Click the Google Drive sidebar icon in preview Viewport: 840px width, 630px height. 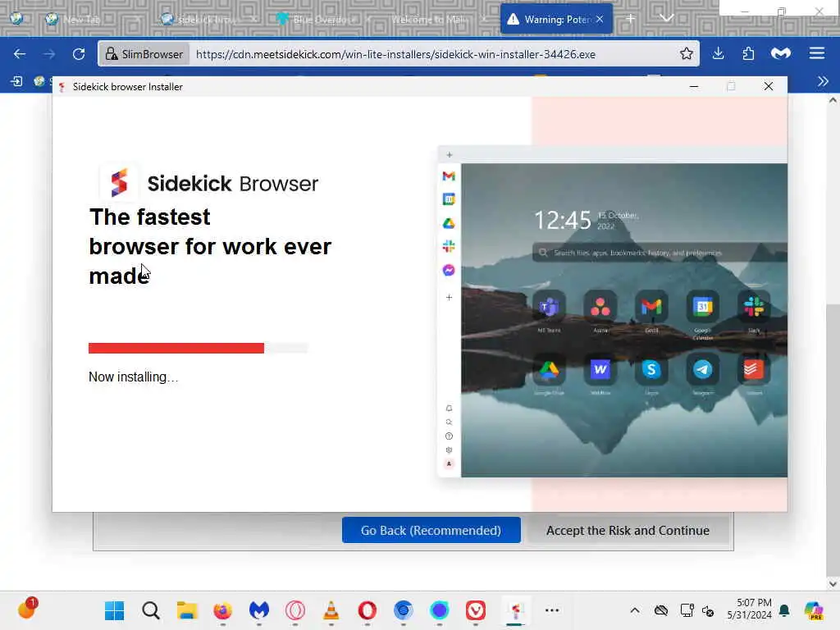[449, 223]
